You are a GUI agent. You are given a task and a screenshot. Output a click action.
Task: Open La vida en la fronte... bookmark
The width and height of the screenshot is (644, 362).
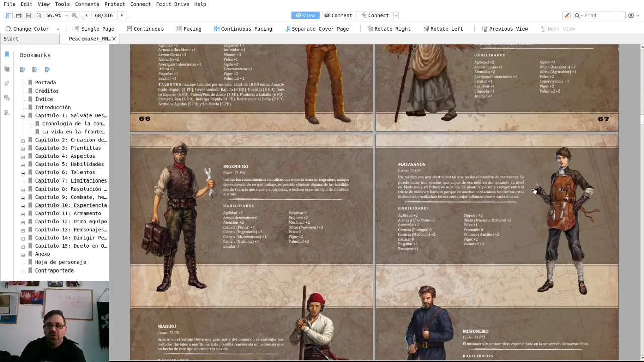[73, 132]
